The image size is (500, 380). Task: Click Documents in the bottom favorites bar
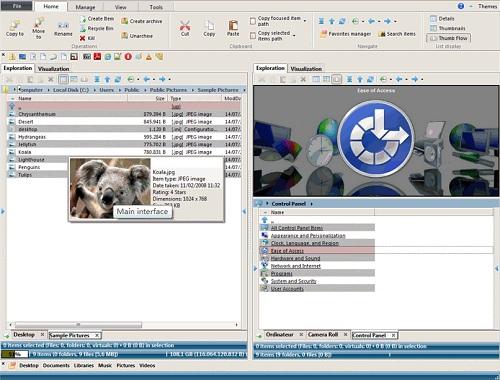pyautogui.click(x=56, y=365)
